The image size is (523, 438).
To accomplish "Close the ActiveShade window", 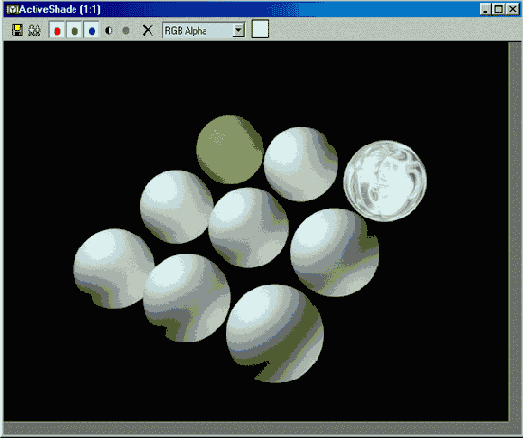I will pyautogui.click(x=512, y=9).
